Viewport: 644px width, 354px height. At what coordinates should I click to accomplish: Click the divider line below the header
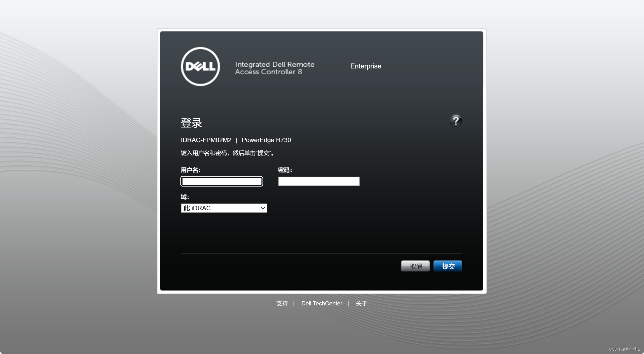coord(321,103)
